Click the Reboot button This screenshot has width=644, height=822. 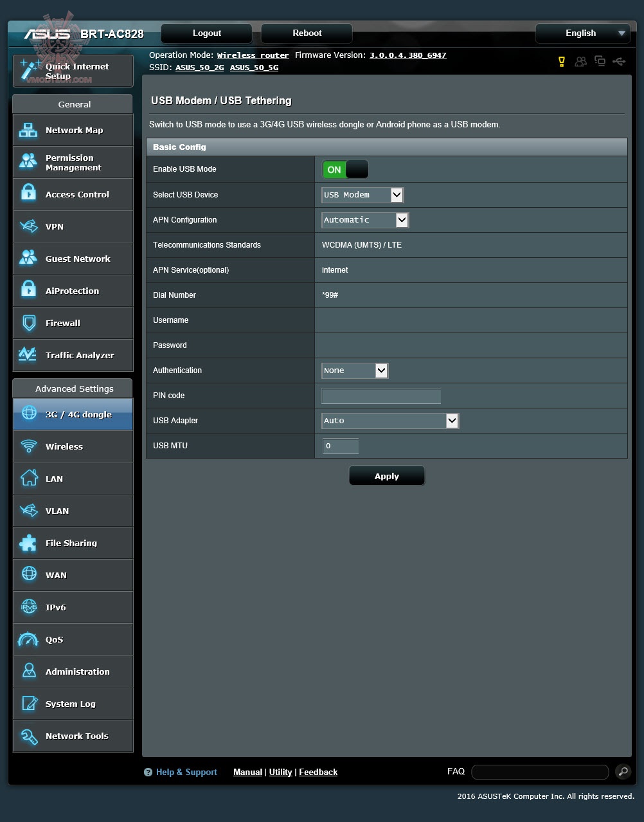pyautogui.click(x=307, y=33)
